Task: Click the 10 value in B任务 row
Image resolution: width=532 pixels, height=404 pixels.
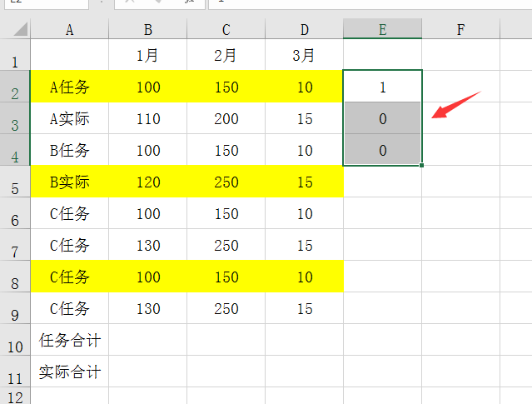Action: point(305,150)
